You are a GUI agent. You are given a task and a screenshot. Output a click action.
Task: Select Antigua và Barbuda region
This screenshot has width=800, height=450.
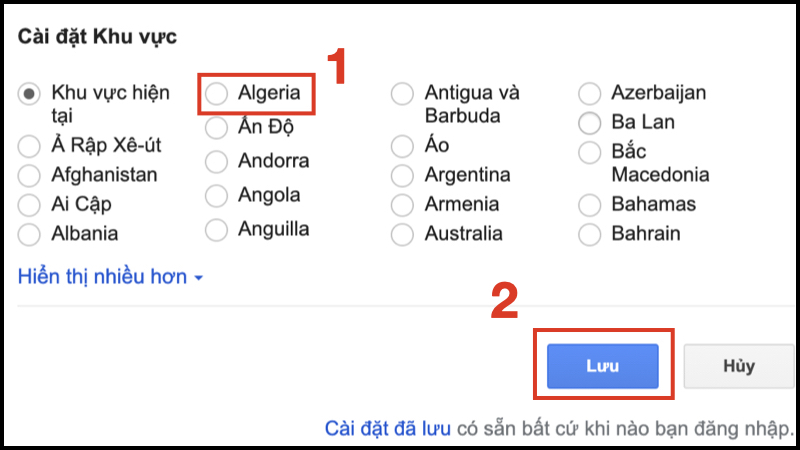click(x=403, y=94)
